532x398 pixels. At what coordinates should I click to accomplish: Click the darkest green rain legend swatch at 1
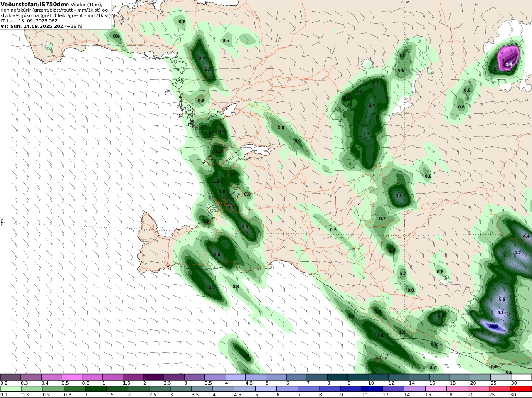coord(96,389)
